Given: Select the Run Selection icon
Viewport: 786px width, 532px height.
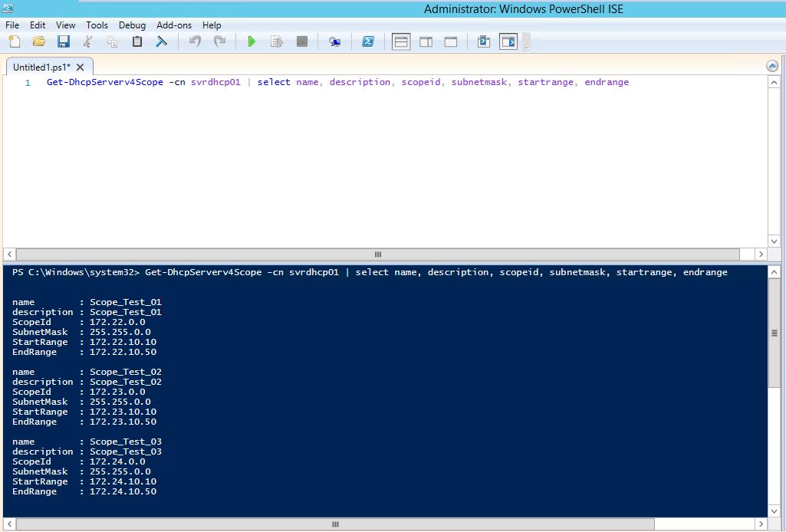Looking at the screenshot, I should [276, 41].
